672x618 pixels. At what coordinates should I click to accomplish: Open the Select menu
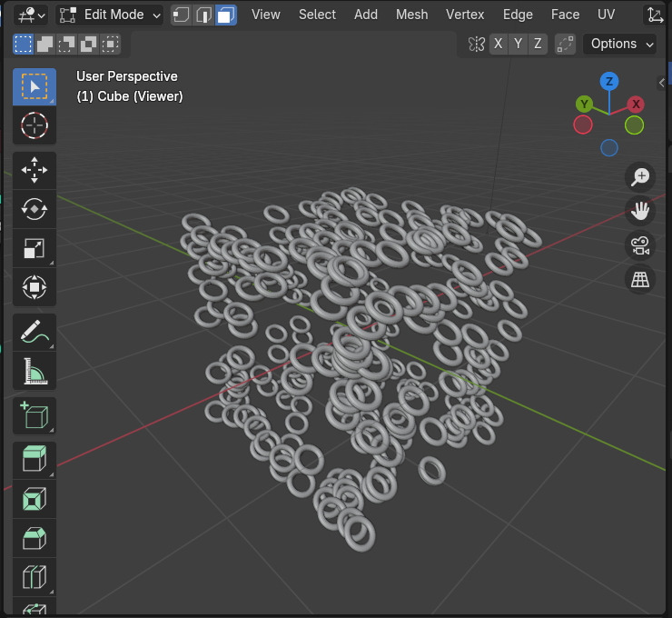(317, 15)
